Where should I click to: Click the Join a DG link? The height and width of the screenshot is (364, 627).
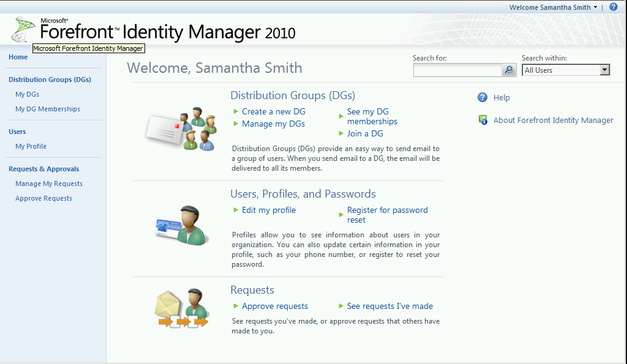click(365, 133)
